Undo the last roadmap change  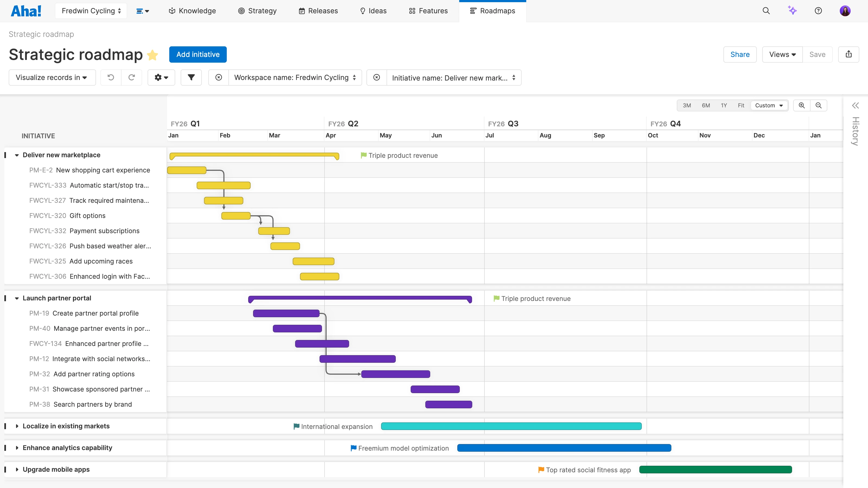point(110,78)
